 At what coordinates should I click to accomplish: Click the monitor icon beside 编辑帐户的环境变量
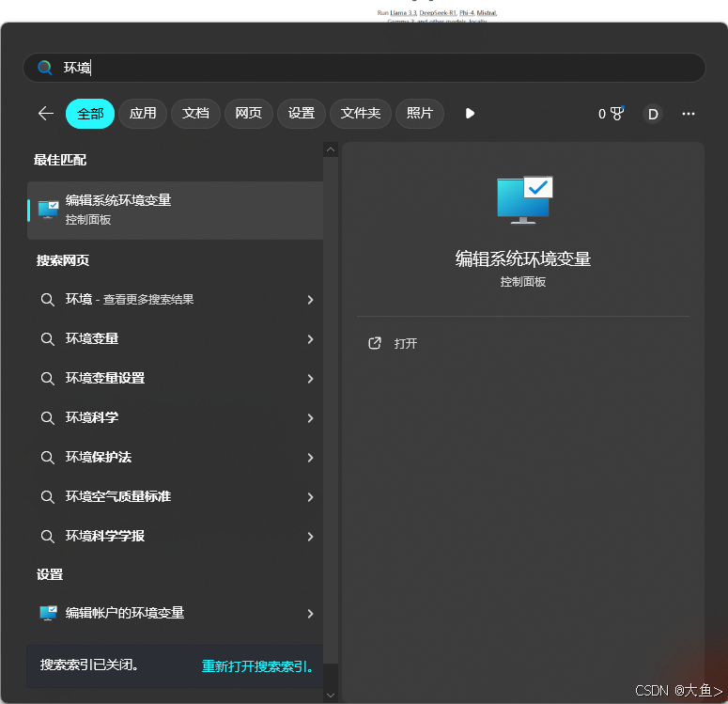48,613
